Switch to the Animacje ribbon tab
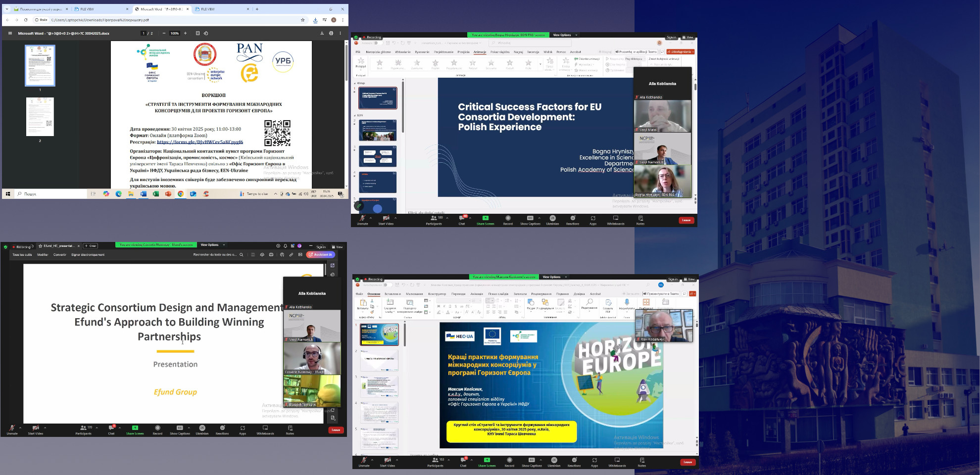The height and width of the screenshot is (475, 980). [480, 52]
